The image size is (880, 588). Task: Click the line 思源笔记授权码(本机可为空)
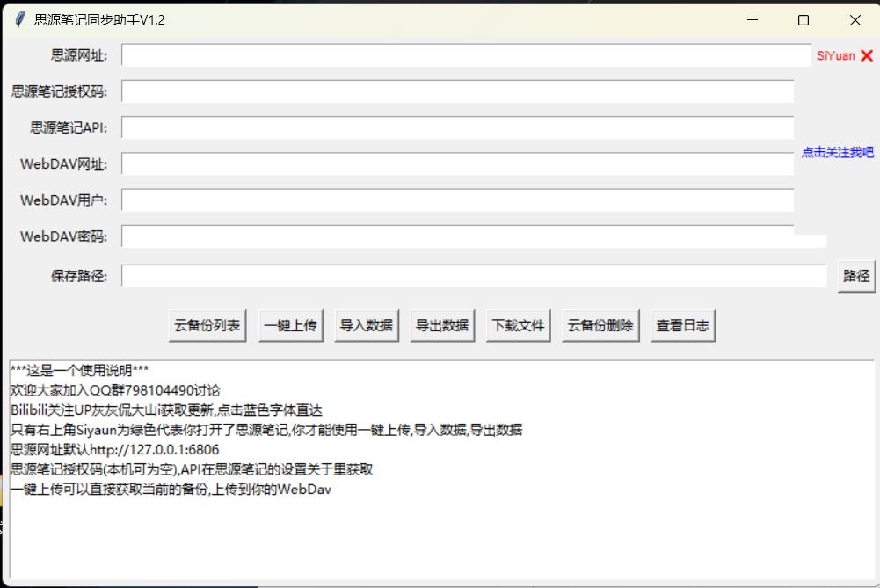coord(192,469)
